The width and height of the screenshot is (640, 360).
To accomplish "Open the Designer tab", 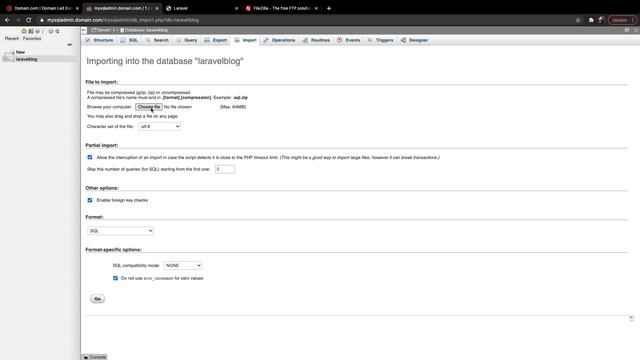I will pyautogui.click(x=415, y=40).
